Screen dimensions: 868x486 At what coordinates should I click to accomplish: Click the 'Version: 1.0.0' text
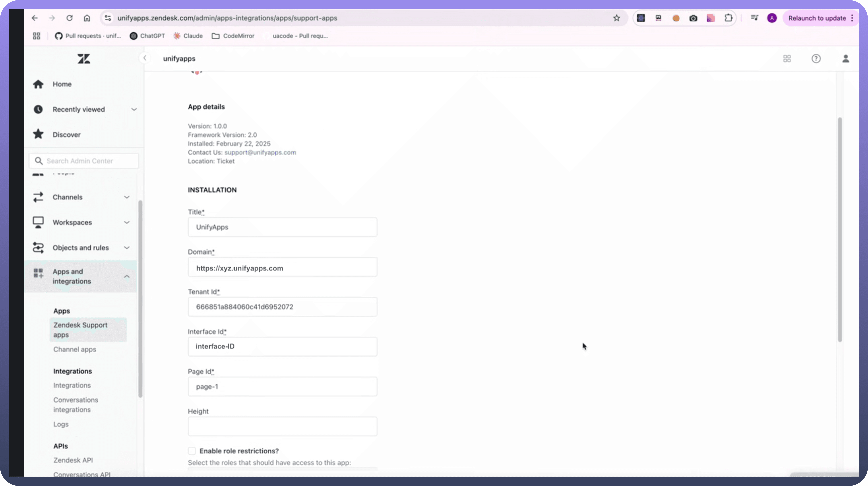207,126
